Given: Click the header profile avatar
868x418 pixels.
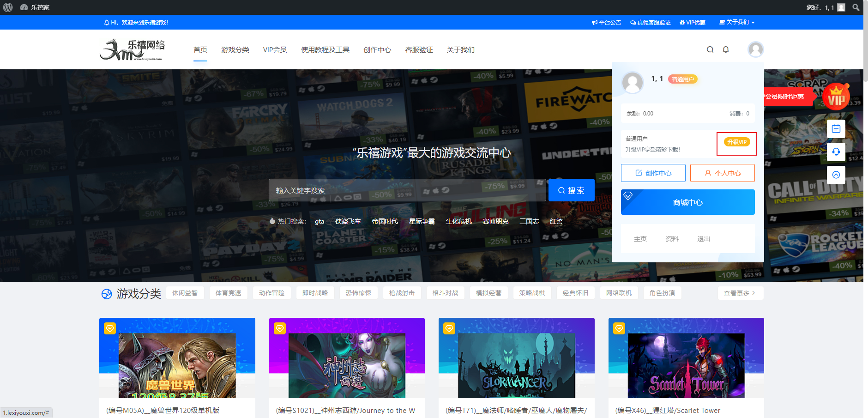Looking at the screenshot, I should (x=755, y=49).
